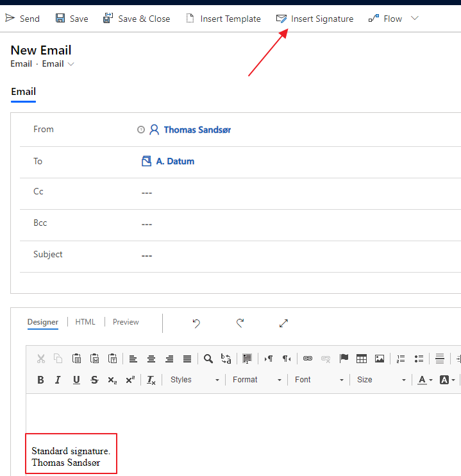This screenshot has width=461, height=476.
Task: Click Insert Signature button
Action: pos(315,19)
